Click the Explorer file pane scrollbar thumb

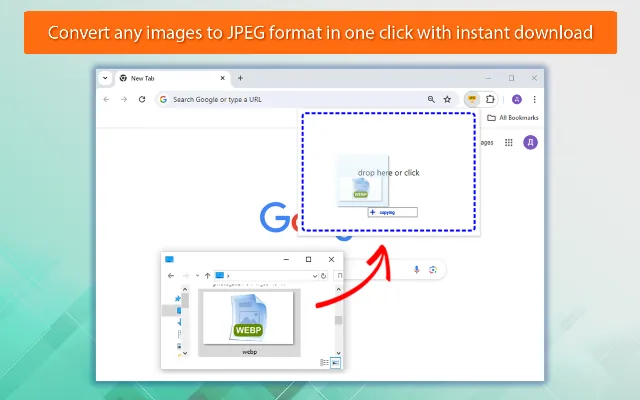tap(338, 320)
